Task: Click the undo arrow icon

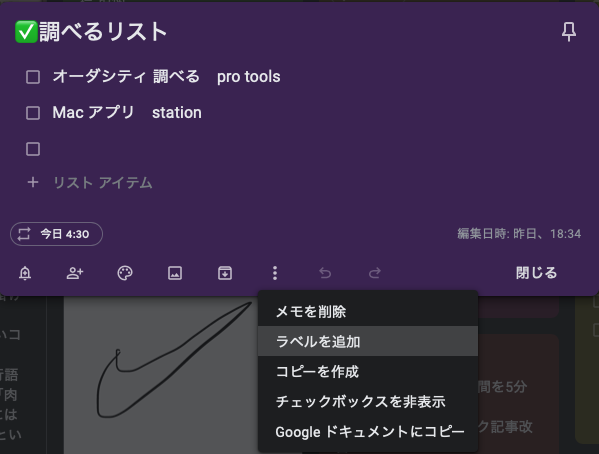Action: coord(325,273)
